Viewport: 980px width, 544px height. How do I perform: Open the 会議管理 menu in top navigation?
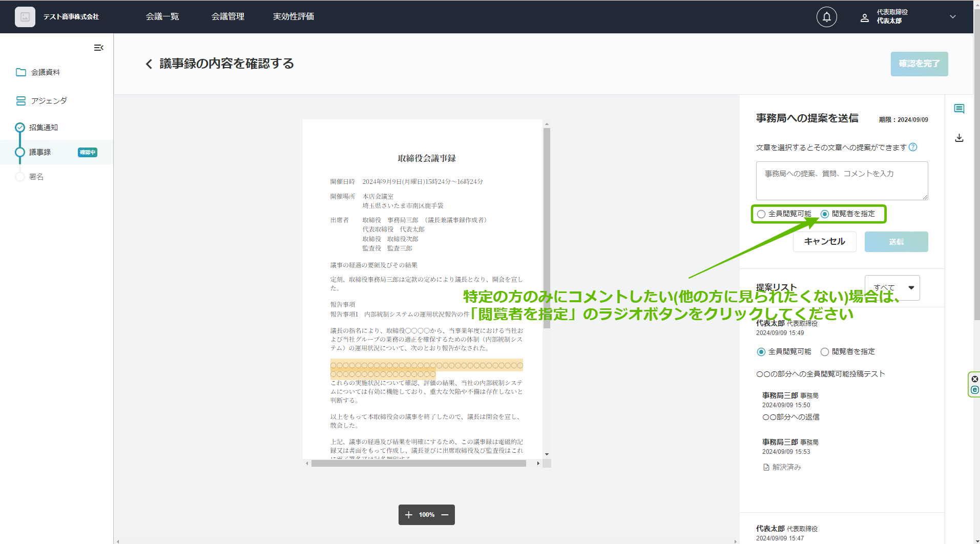[227, 17]
